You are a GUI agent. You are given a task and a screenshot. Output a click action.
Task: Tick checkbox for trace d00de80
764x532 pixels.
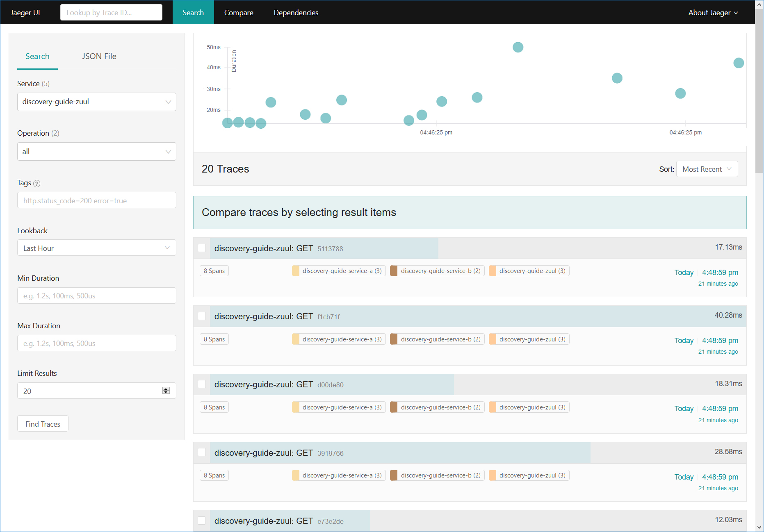tap(202, 384)
